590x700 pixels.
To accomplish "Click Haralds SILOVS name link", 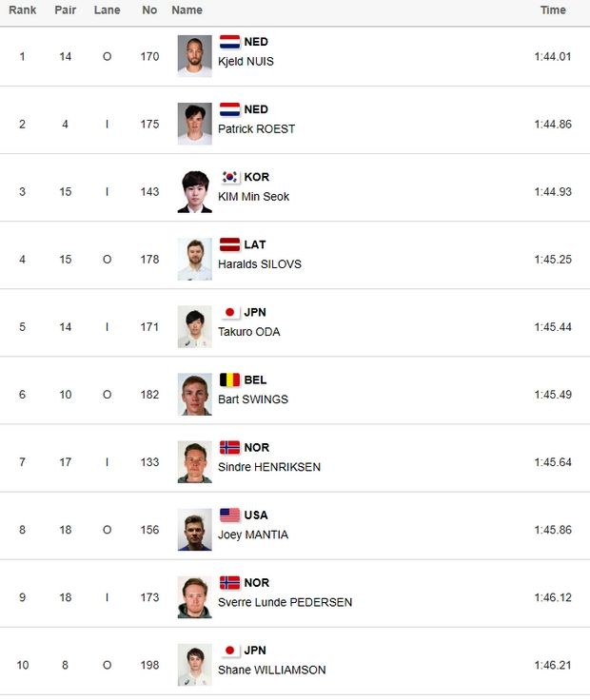I will (259, 263).
